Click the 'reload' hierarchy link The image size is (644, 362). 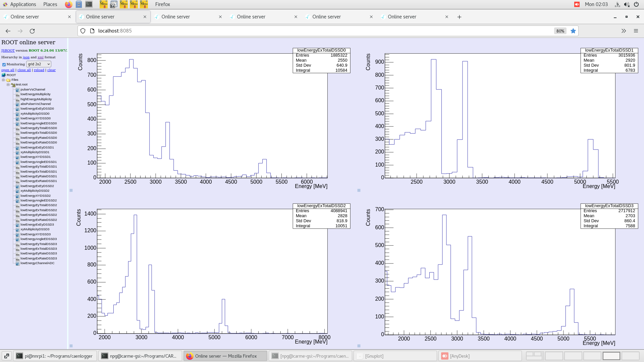39,70
